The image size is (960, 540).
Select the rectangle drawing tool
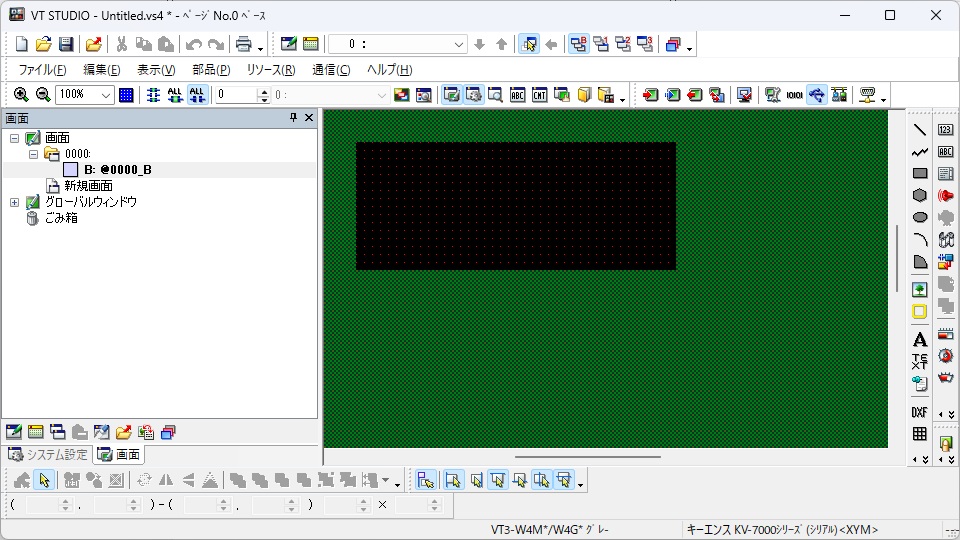[x=920, y=174]
